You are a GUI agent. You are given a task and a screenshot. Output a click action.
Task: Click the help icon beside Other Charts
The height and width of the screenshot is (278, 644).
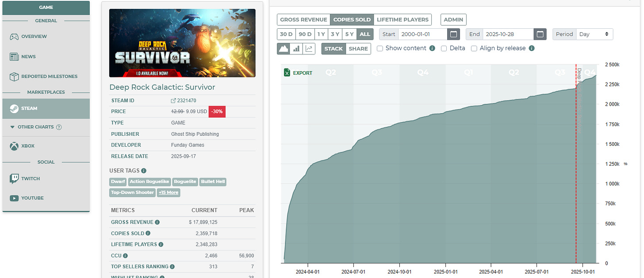59,127
